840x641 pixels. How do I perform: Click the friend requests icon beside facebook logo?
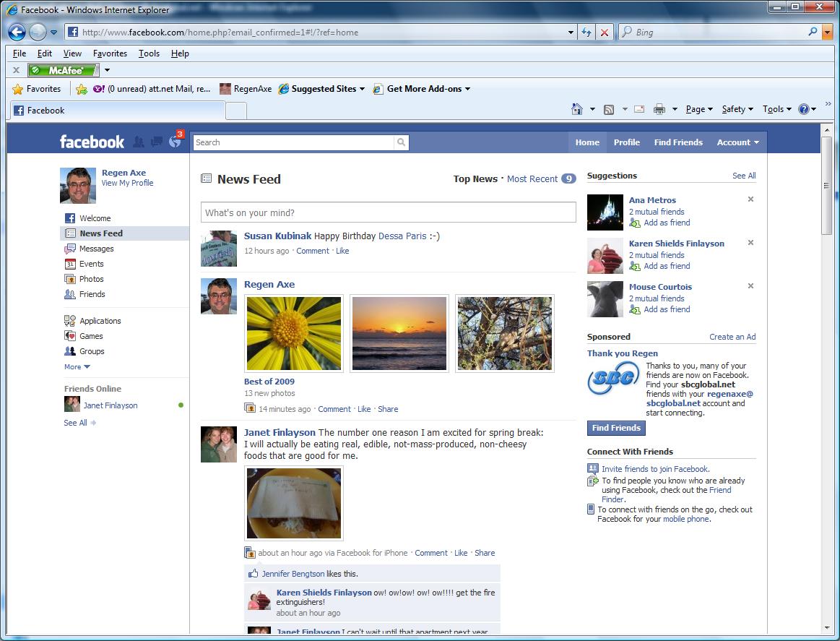(x=138, y=142)
